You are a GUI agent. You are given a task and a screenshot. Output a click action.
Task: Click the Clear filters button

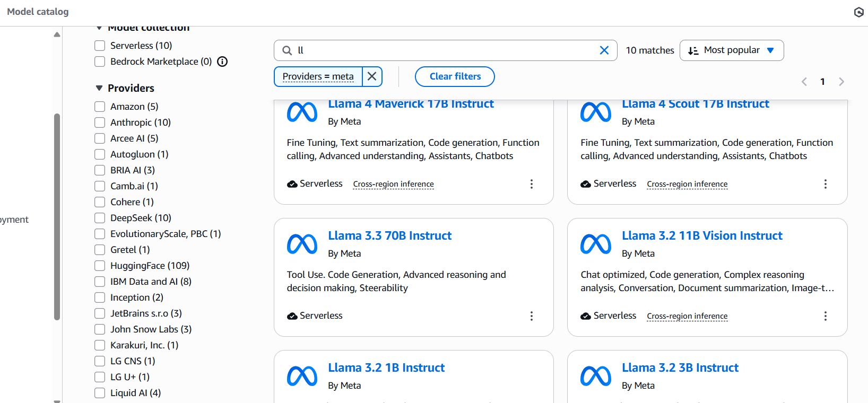pyautogui.click(x=455, y=76)
